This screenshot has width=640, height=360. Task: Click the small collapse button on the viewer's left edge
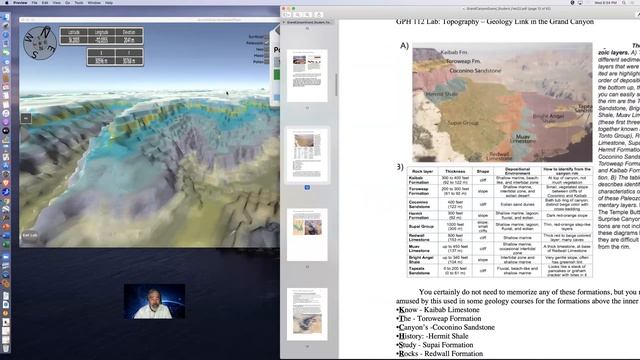pyautogui.click(x=26, y=118)
